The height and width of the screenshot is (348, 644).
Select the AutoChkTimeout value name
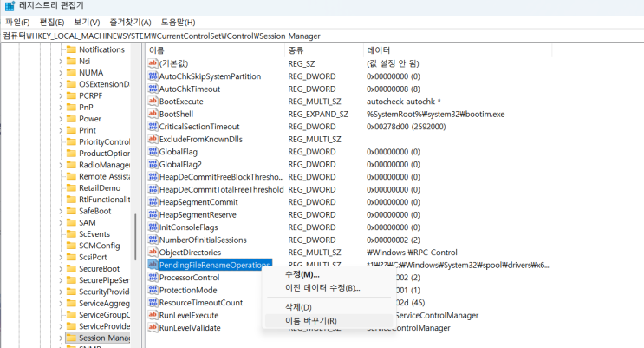tap(190, 89)
